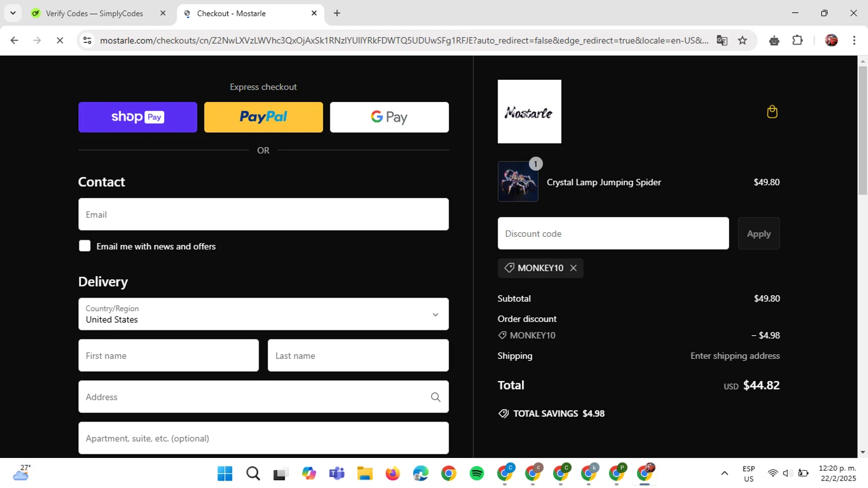Screen dimensions: 868x488
Task: Open the Chrome profile avatar
Action: pyautogui.click(x=832, y=41)
